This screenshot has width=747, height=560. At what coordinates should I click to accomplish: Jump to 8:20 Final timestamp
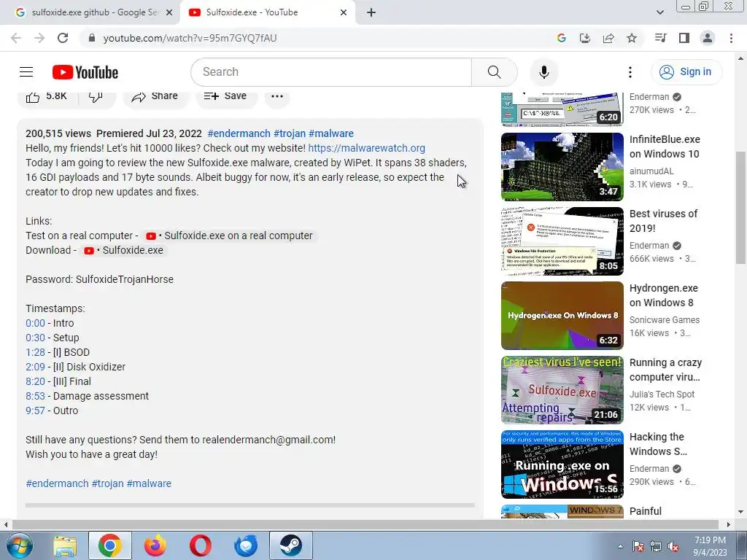35,381
